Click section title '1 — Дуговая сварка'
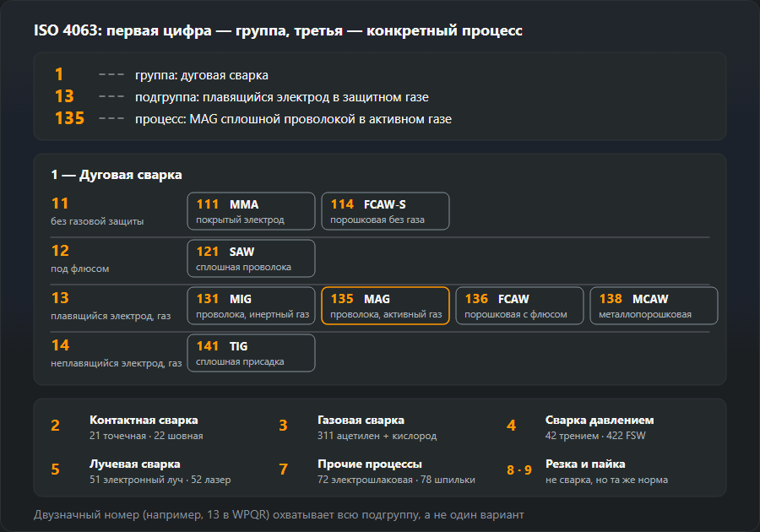Viewport: 760px width, 532px height. tap(117, 175)
